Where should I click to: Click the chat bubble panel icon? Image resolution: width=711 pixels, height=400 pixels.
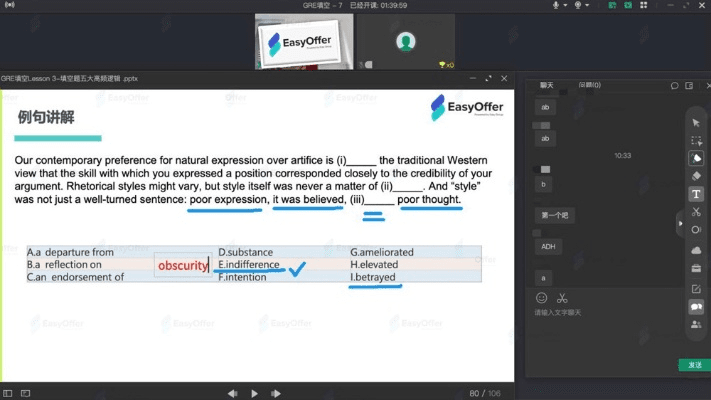click(696, 306)
